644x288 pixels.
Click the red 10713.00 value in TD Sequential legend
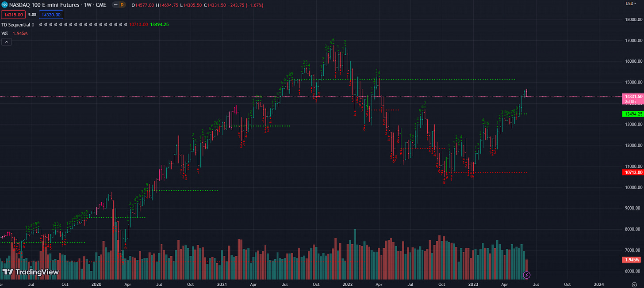coord(138,24)
